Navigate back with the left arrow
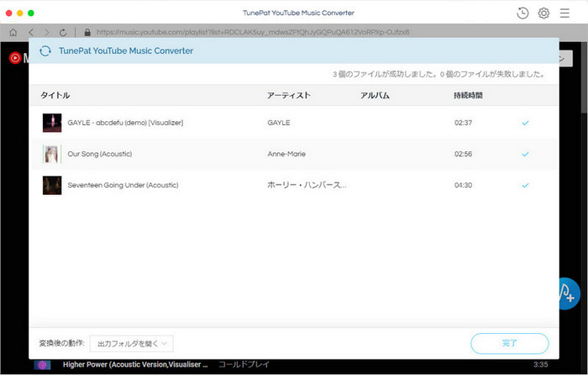Image resolution: width=588 pixels, height=375 pixels. (x=31, y=32)
